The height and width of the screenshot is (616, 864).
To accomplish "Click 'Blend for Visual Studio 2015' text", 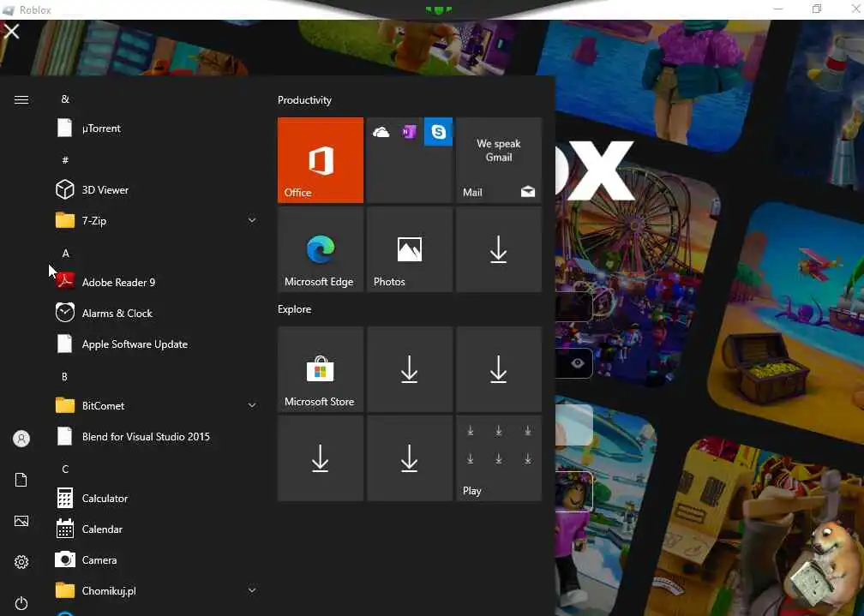I will coord(146,436).
